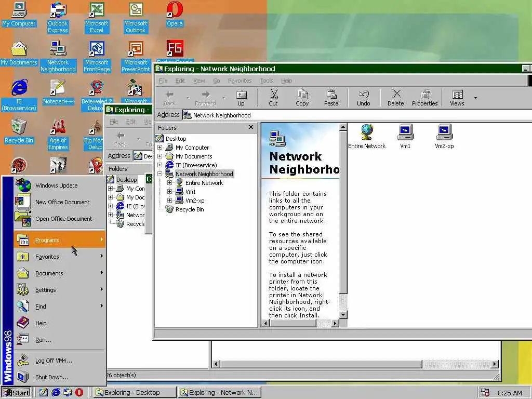Select the Vm1 computer icon

point(405,137)
